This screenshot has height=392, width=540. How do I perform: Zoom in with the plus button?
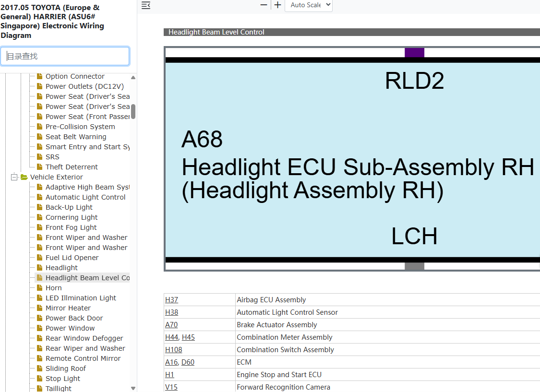[277, 5]
